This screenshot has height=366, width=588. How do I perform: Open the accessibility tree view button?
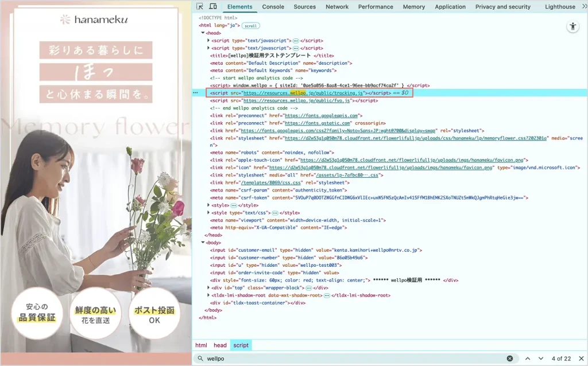[x=572, y=26]
